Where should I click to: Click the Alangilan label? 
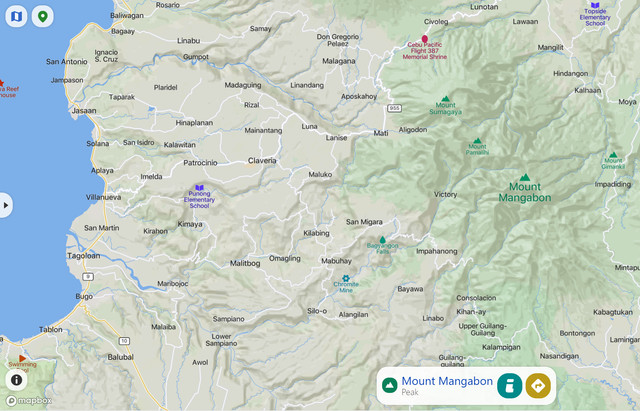pyautogui.click(x=353, y=315)
